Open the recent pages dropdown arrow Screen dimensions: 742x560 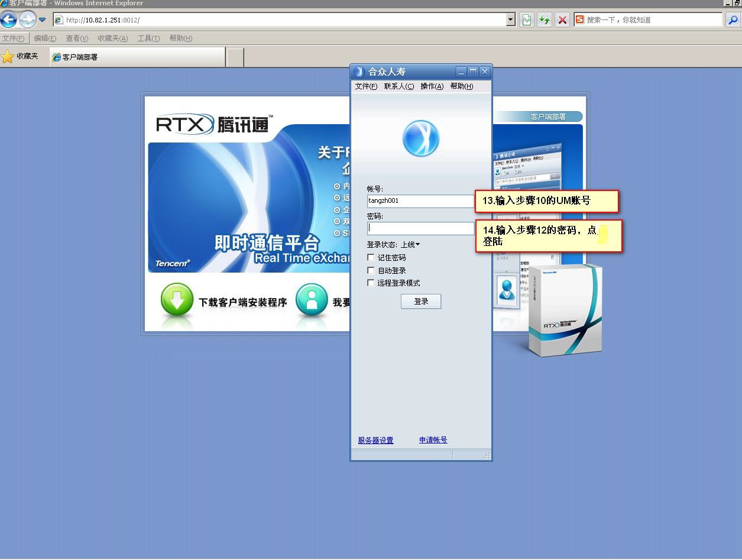point(42,20)
